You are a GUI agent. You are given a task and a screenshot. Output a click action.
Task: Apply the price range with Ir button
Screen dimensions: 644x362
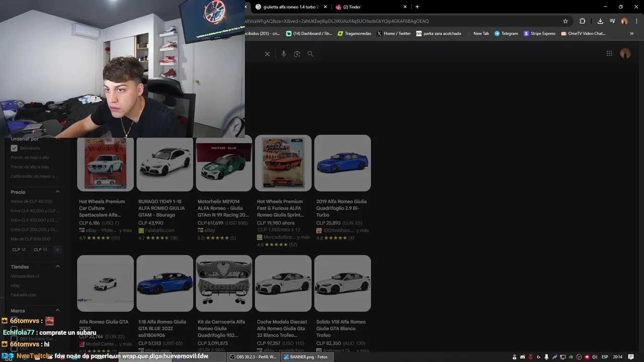tap(57, 249)
